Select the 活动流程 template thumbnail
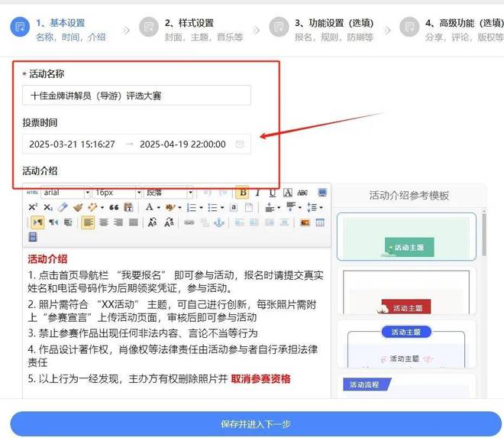The height and width of the screenshot is (438, 504). coord(406,385)
